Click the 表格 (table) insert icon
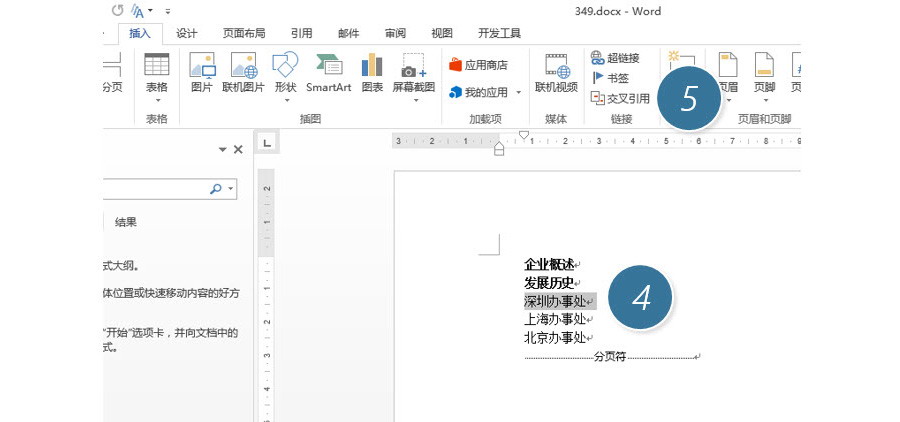The height and width of the screenshot is (422, 900). [x=157, y=64]
